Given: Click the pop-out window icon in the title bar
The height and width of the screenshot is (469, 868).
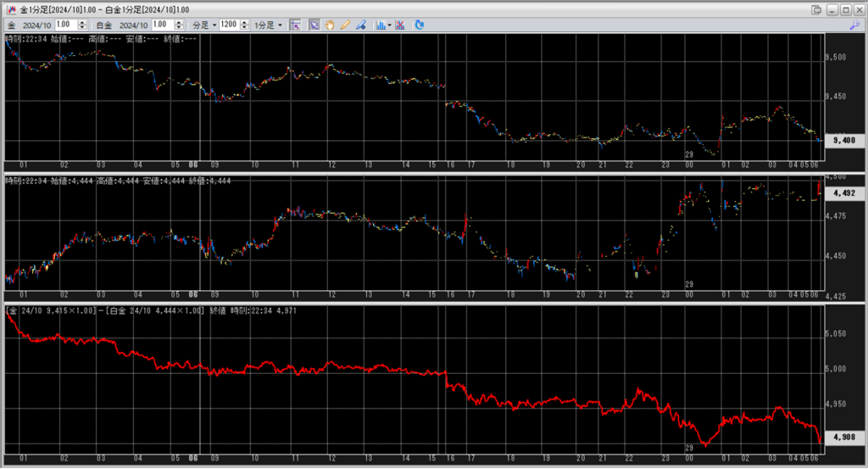Looking at the screenshot, I should (x=817, y=9).
